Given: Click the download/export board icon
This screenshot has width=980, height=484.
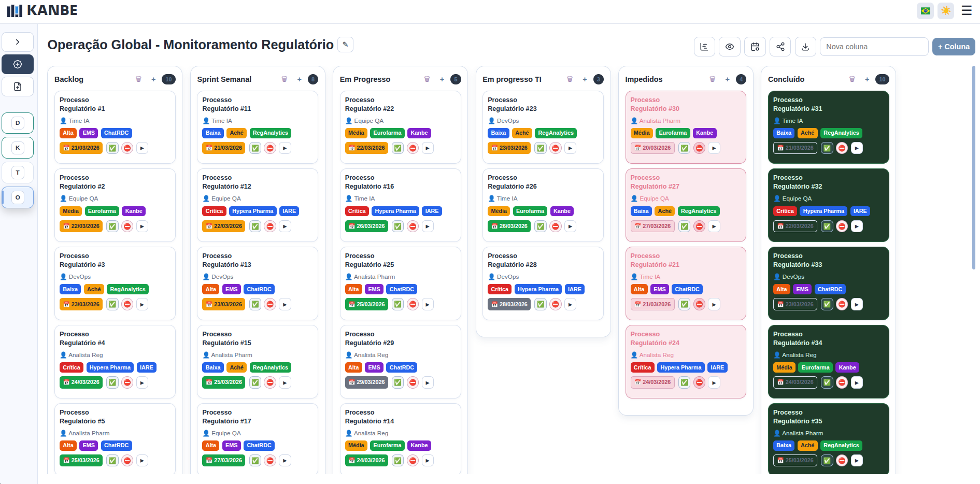Looking at the screenshot, I should coord(805,47).
